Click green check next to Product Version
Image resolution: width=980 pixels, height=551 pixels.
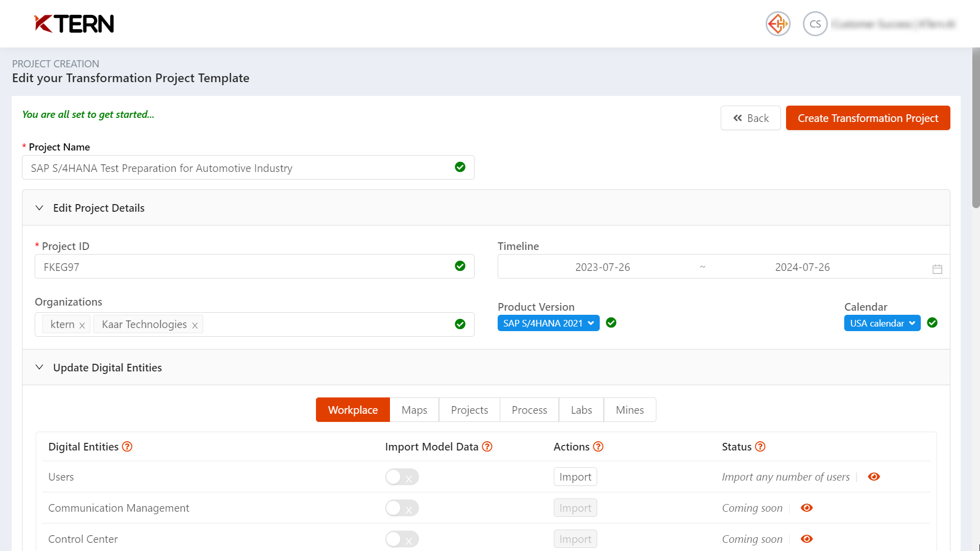[611, 322]
